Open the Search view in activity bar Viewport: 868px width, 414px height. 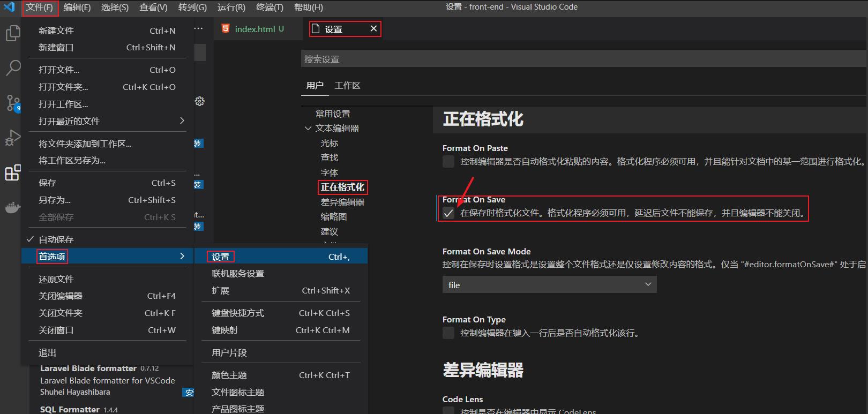[12, 67]
